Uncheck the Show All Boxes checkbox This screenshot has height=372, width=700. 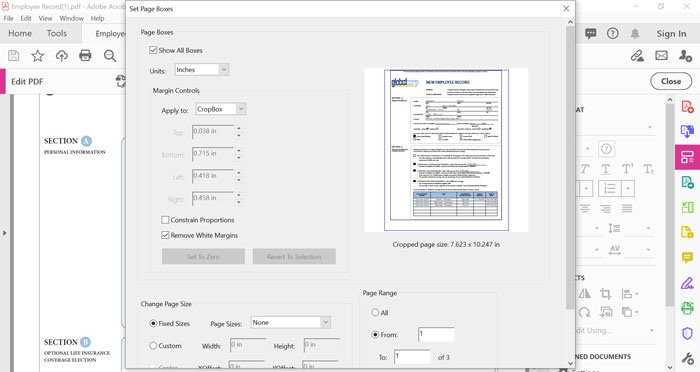[x=153, y=50]
